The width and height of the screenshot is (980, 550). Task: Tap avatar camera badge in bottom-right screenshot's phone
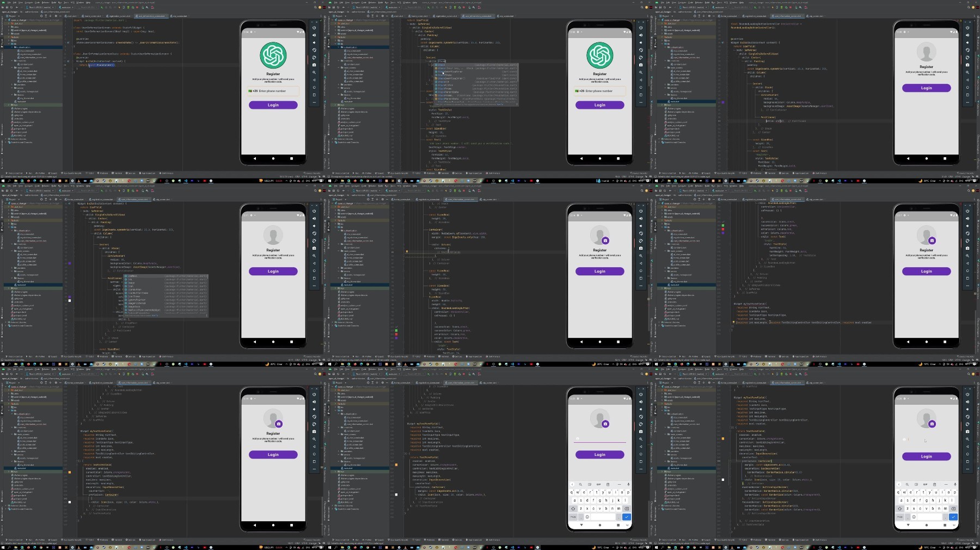[x=932, y=424]
